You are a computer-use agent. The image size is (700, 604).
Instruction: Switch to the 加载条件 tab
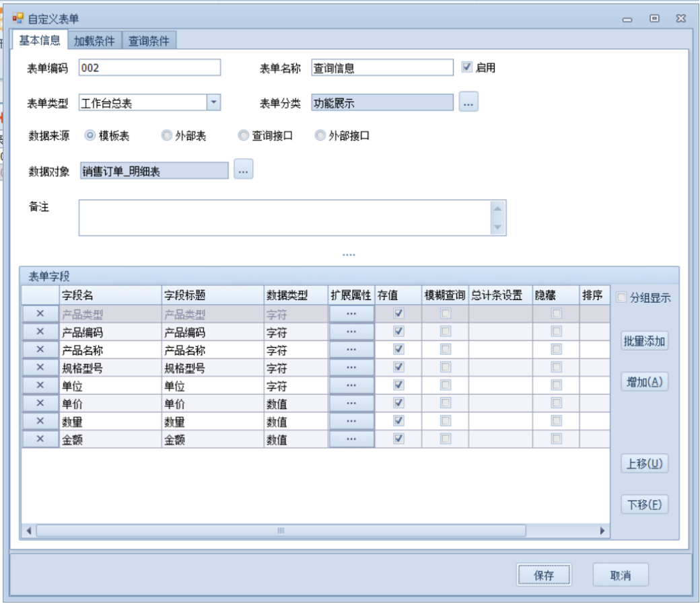tap(94, 40)
